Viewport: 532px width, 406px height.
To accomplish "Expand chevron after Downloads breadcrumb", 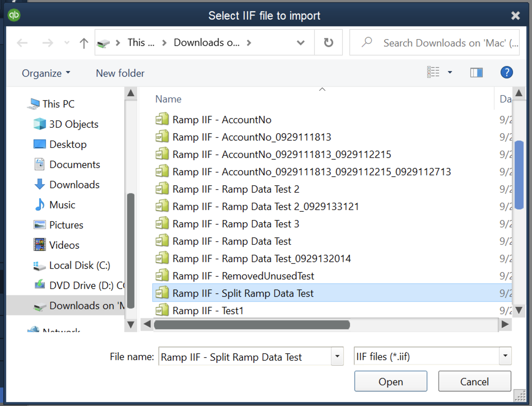I will [x=249, y=43].
